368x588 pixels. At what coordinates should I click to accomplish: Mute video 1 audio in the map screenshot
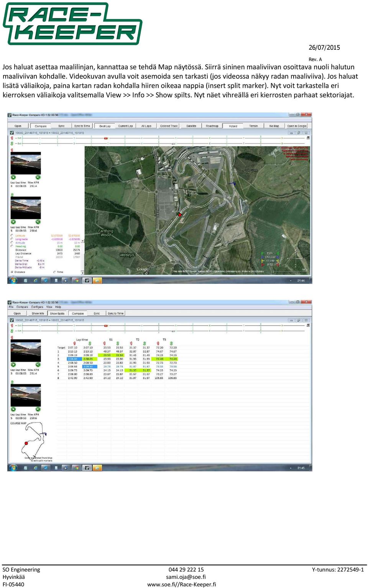pos(38,177)
